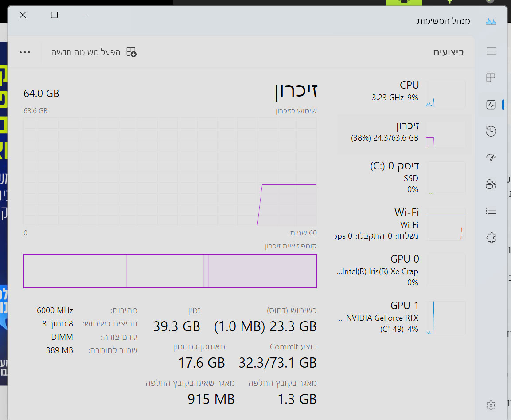Open the hamburger navigation menu
The height and width of the screenshot is (420, 511).
pos(491,51)
